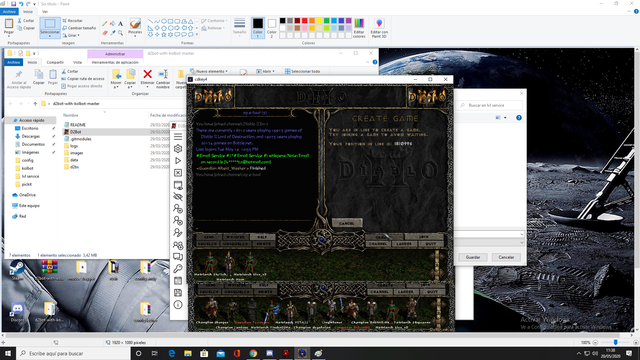The image size is (640, 360).
Task: Select the Color picker eyedropper tool
Action: 113,33
